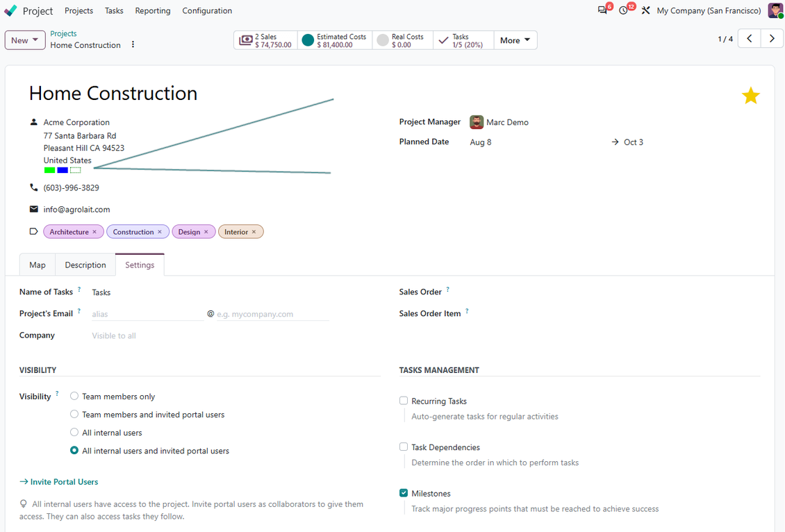
Task: Click the customer person icon by Acme Corporation
Action: point(33,122)
